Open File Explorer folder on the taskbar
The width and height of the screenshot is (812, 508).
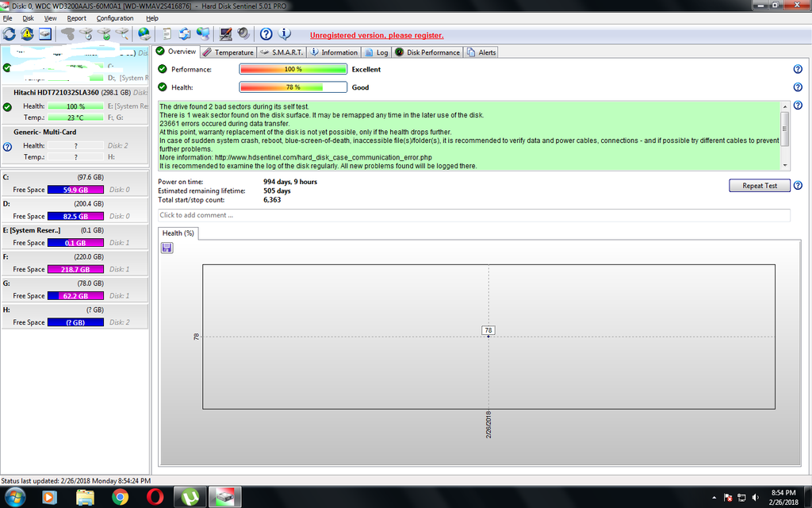tap(85, 498)
